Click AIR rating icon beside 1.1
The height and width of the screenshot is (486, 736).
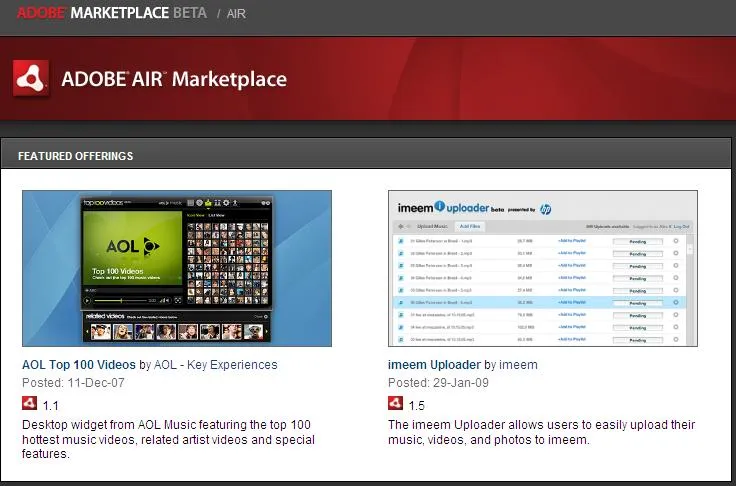[x=30, y=403]
